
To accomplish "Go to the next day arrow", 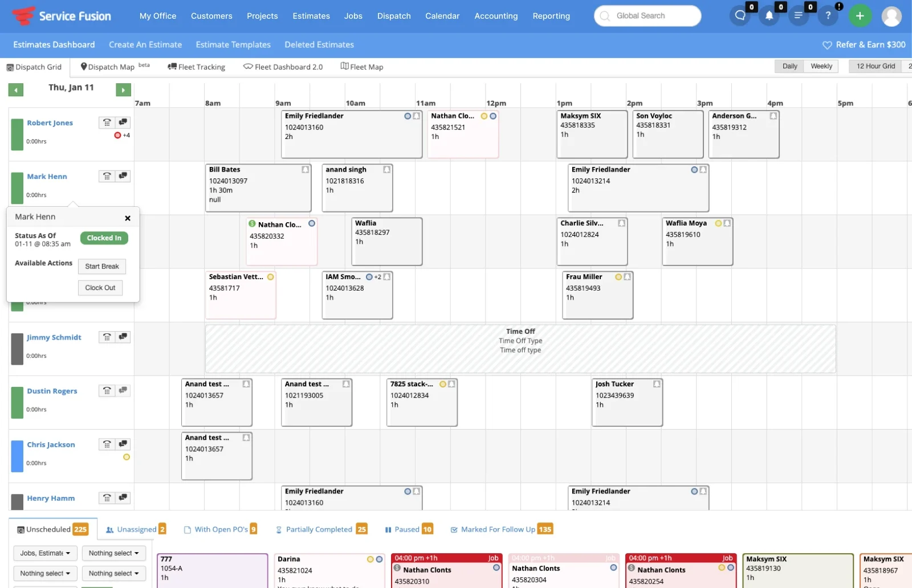I will (123, 90).
